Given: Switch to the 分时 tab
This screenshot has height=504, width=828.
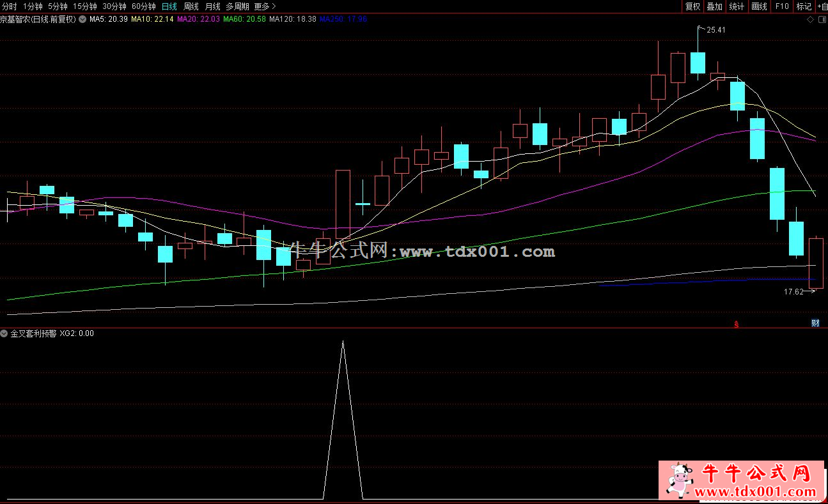Looking at the screenshot, I should (x=9, y=6).
